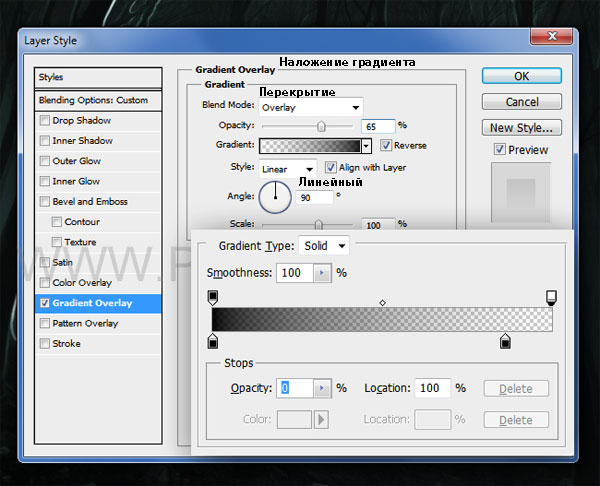The image size is (600, 486).
Task: Open the stop Opacity arrow slider
Action: click(322, 388)
